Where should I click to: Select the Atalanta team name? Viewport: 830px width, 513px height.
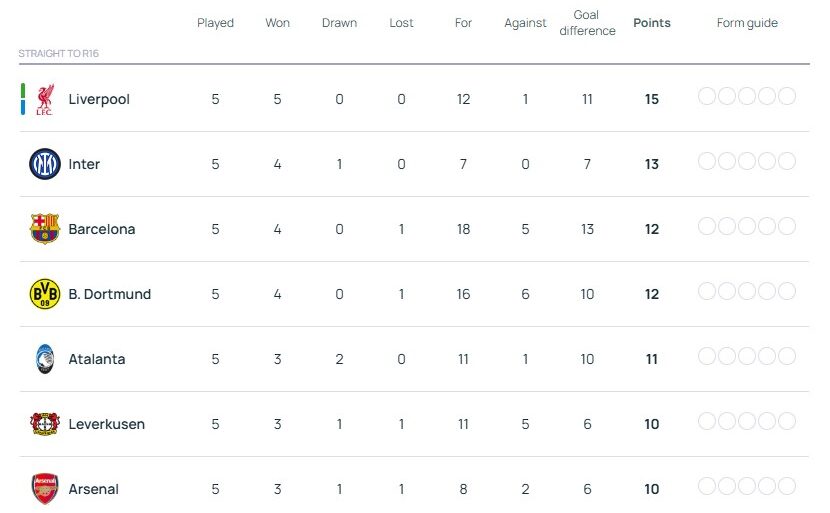(x=97, y=359)
